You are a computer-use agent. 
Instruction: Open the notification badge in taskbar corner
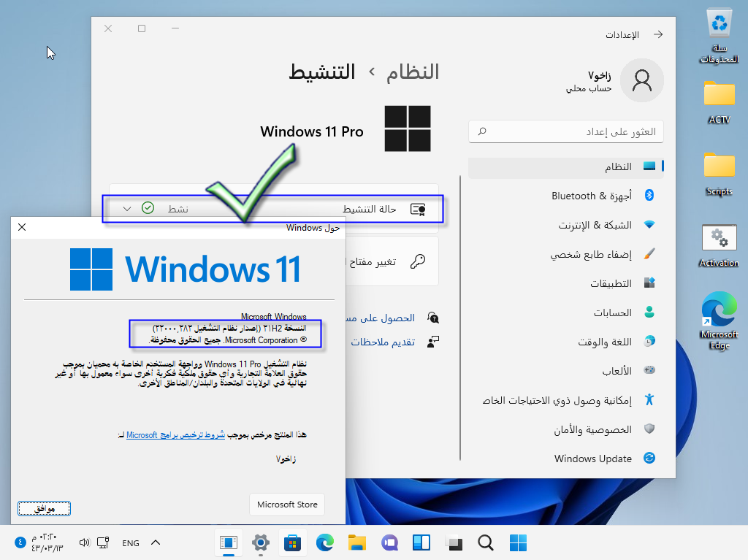(x=20, y=542)
